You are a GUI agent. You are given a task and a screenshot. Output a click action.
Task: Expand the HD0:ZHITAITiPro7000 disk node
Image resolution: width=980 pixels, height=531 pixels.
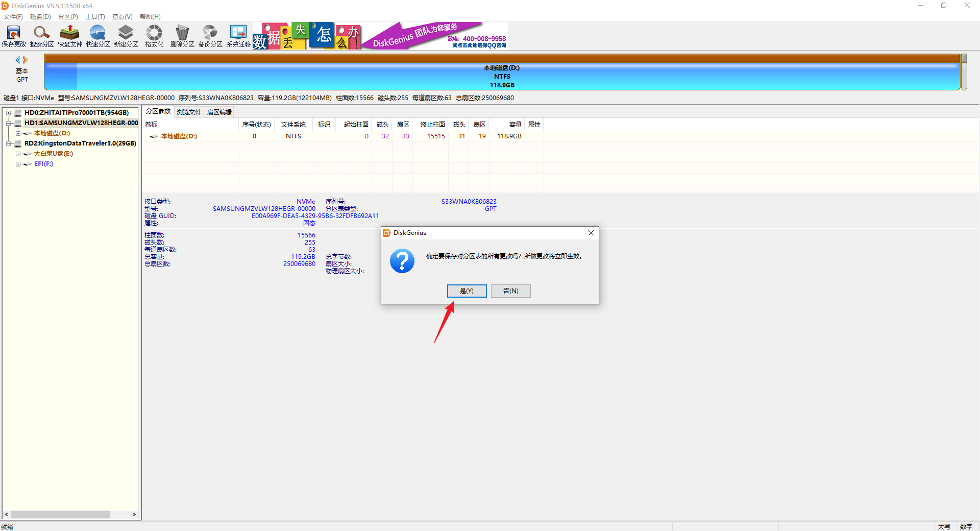pyautogui.click(x=9, y=113)
